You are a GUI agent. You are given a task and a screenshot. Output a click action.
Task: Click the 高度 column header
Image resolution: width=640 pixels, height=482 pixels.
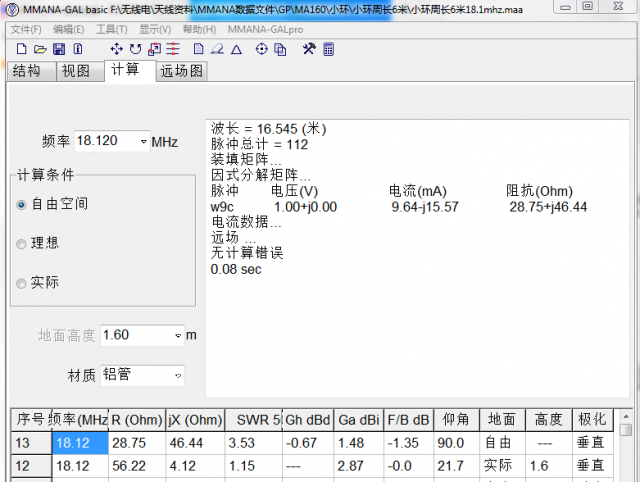(549, 420)
